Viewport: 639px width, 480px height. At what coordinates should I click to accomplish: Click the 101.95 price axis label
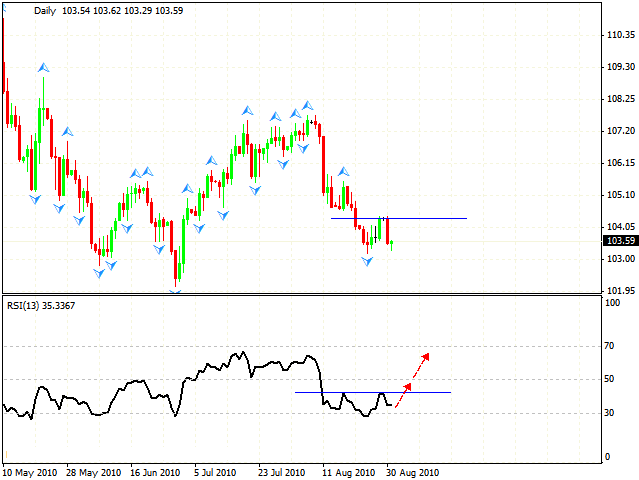click(621, 291)
